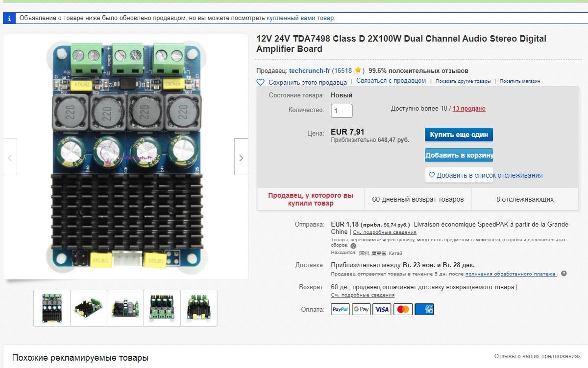Select first thumbnail showing top view of board
The image size is (588, 368).
(x=52, y=308)
